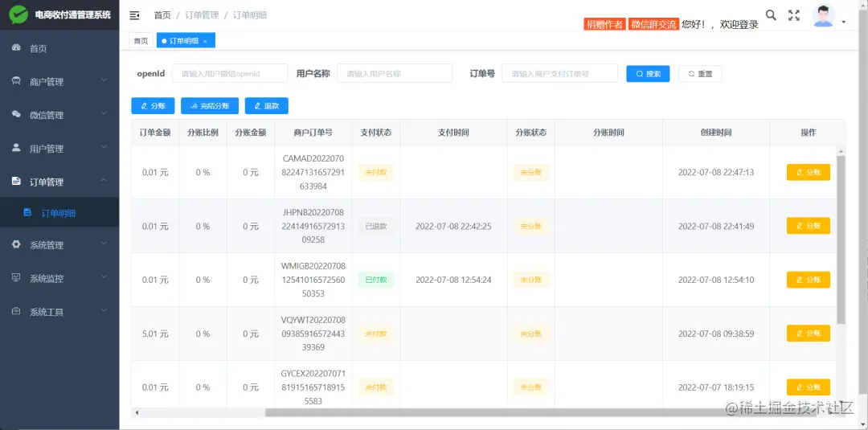
Task: Select 订单明细 sidebar submenu item
Action: (59, 212)
